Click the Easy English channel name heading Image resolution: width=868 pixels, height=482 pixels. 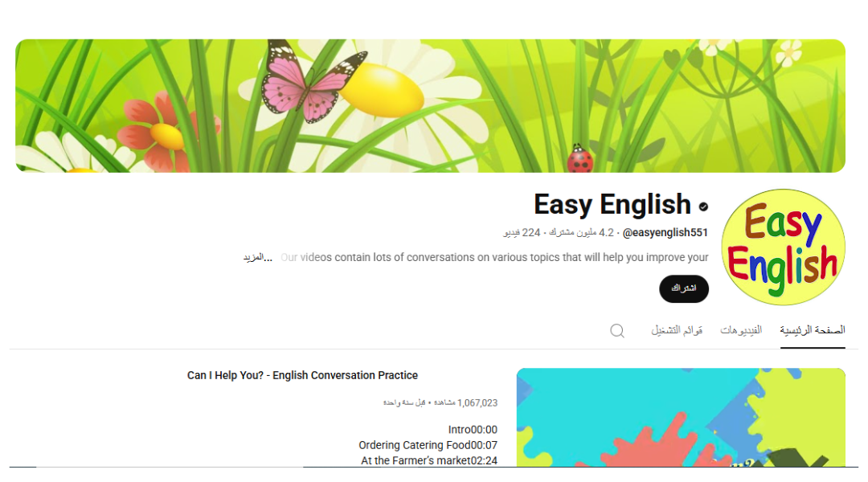612,204
